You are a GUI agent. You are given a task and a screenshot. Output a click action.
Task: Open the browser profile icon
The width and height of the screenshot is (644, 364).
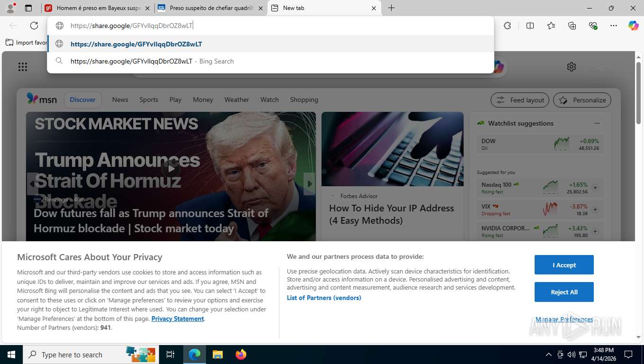(10, 8)
